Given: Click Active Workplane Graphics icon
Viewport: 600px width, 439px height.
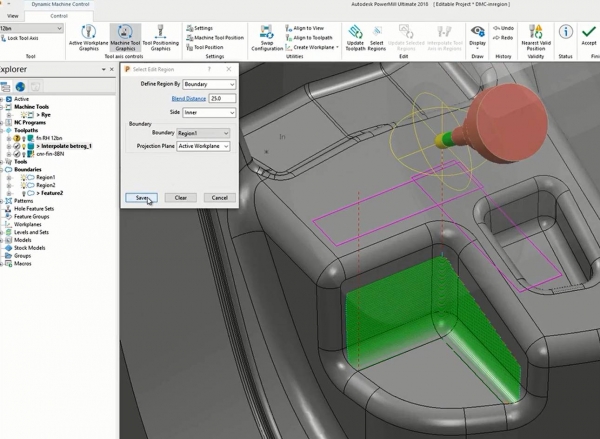Looking at the screenshot, I should (x=88, y=31).
